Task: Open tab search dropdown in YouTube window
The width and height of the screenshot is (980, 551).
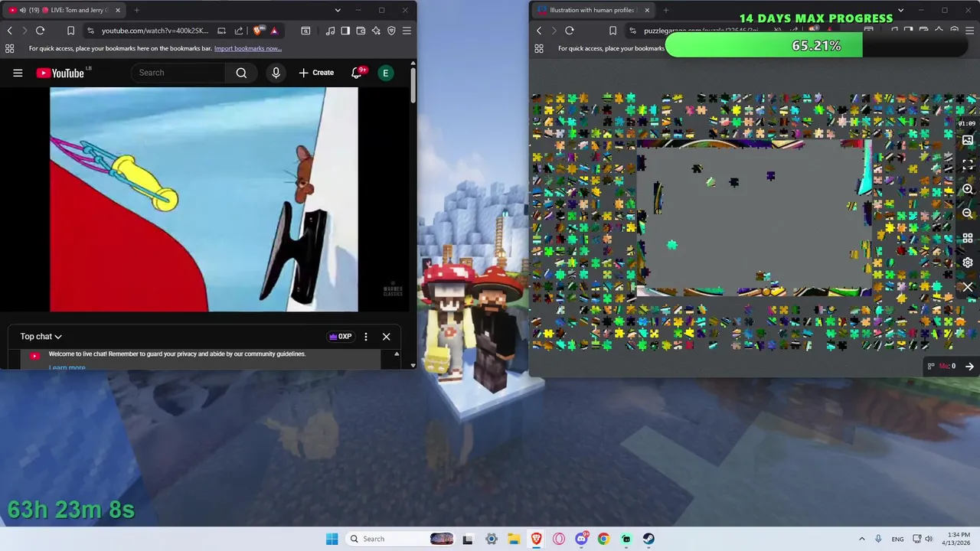Action: click(x=338, y=10)
